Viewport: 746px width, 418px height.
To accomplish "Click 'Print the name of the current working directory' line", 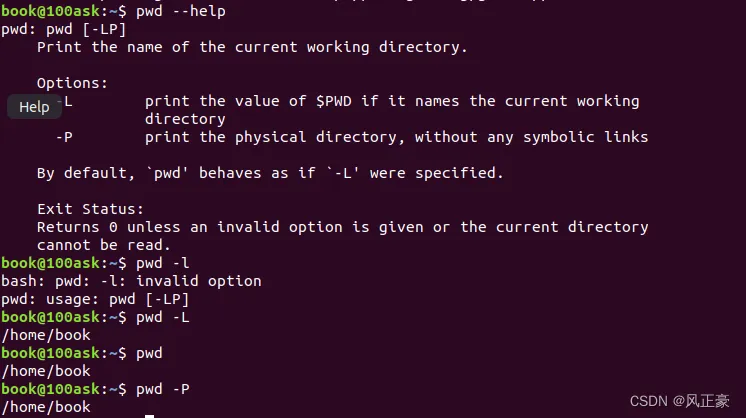I will click(x=252, y=47).
